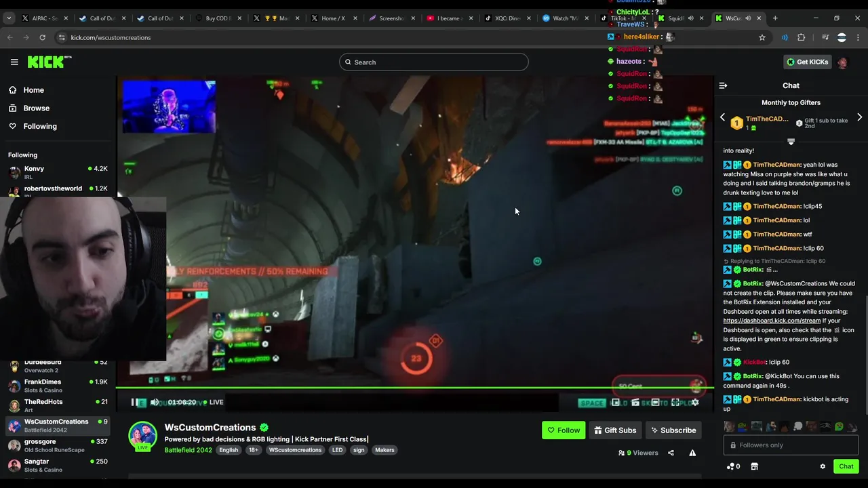This screenshot has width=868, height=488.
Task: Reload the page
Action: pyautogui.click(x=42, y=37)
